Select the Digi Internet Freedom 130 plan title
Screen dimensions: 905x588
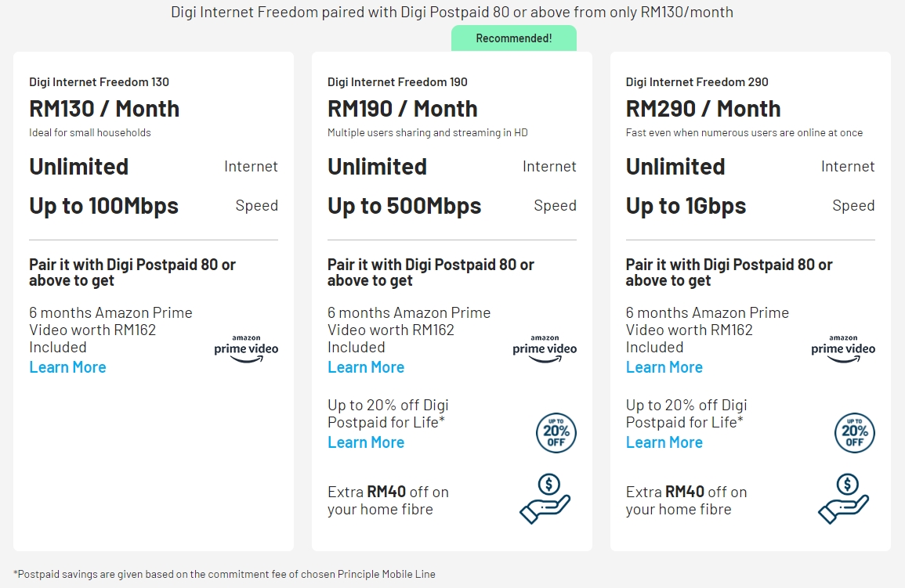pos(100,82)
